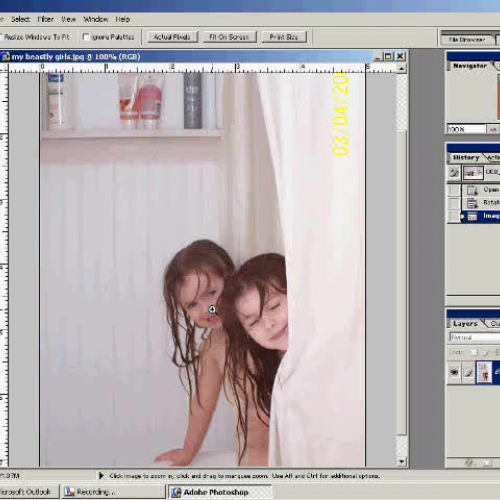The image size is (500, 500).
Task: Select the History palette tab
Action: coord(466,157)
